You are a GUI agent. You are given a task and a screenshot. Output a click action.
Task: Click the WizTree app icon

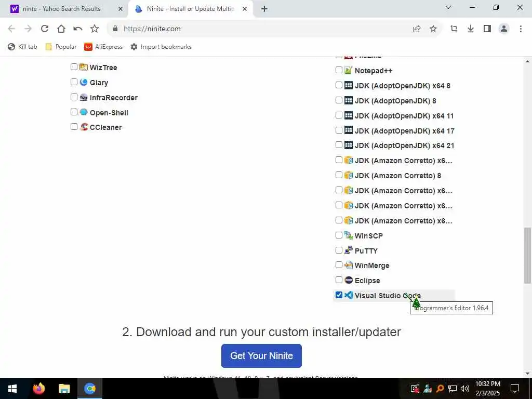pyautogui.click(x=84, y=67)
